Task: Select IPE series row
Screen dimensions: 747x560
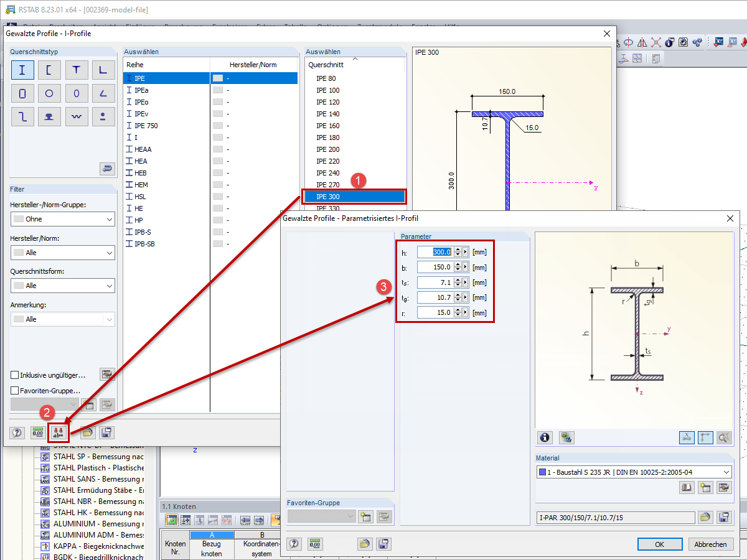Action: coord(210,78)
